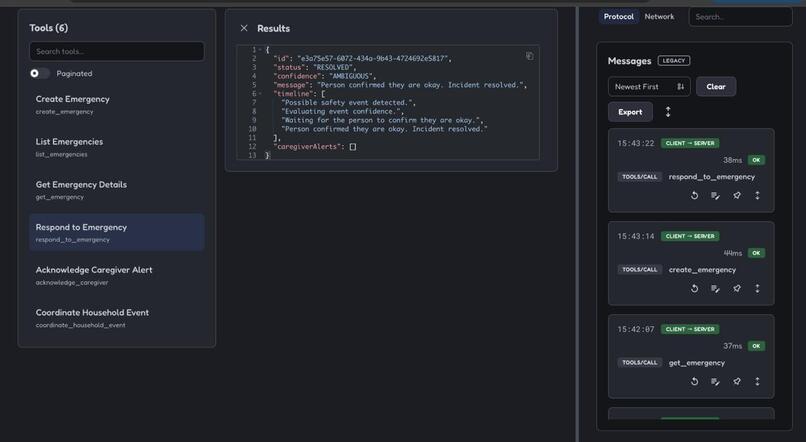This screenshot has width=806, height=442.
Task: Click the CLIENT → SERVER badge at 15:43:14
Action: 690,236
